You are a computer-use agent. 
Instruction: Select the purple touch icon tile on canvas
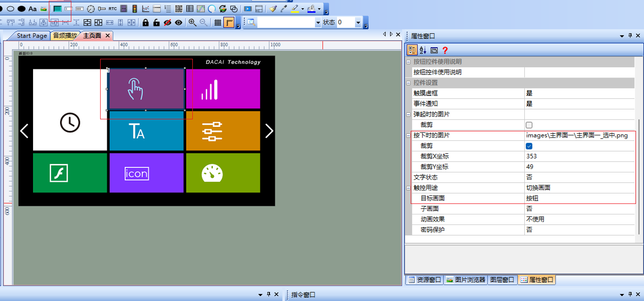click(146, 89)
